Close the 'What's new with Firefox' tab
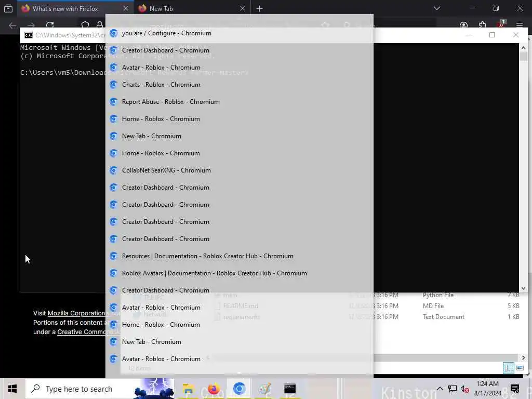 pos(126,8)
